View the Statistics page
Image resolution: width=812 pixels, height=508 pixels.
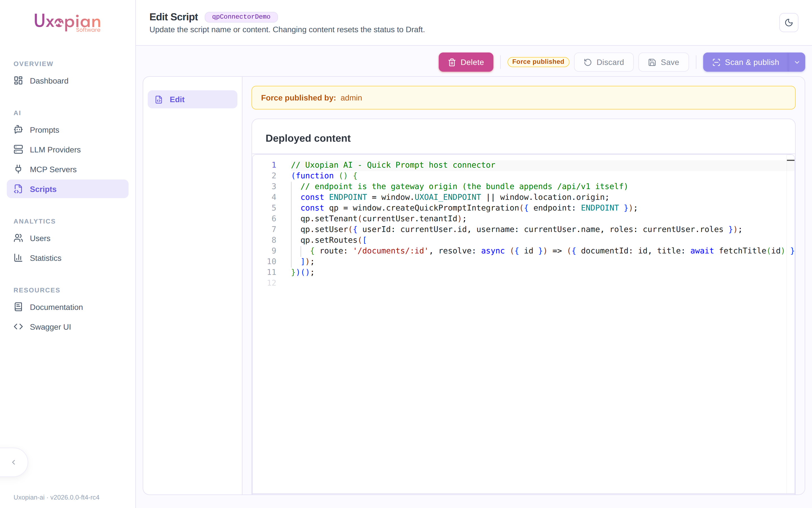(67, 258)
